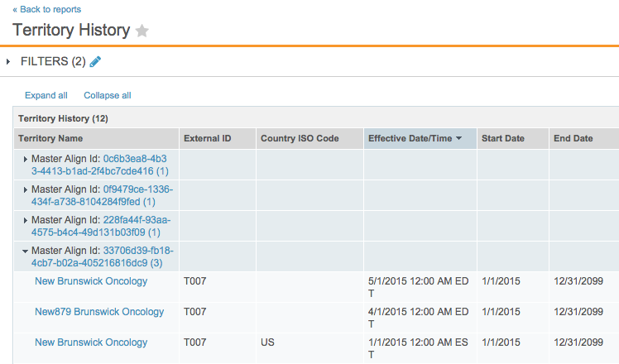Open New Brunswick Oncology dated 5/1/2015

coord(91,281)
